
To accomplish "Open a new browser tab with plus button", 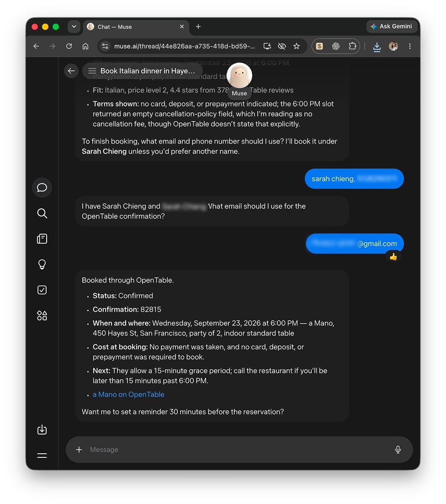I will coord(198,27).
